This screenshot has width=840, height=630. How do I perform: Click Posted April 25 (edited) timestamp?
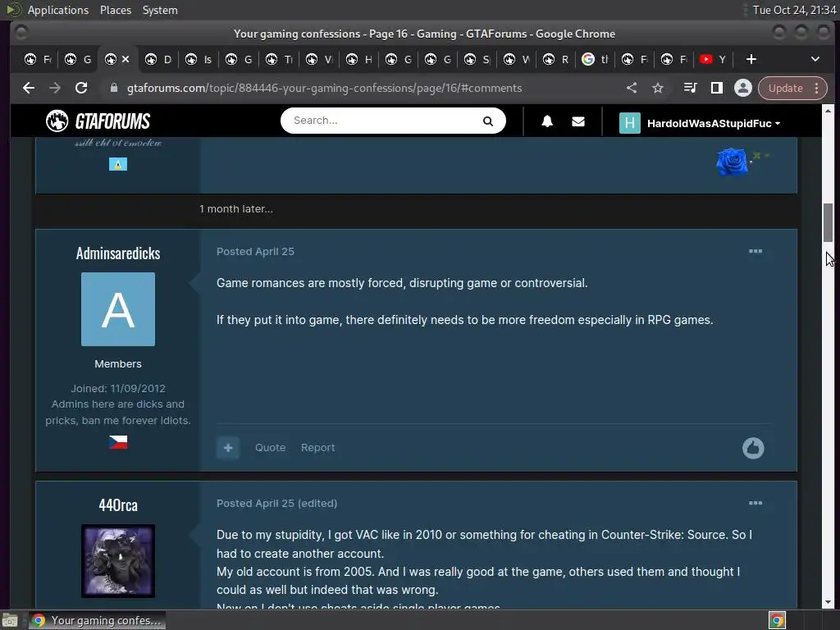click(x=276, y=503)
